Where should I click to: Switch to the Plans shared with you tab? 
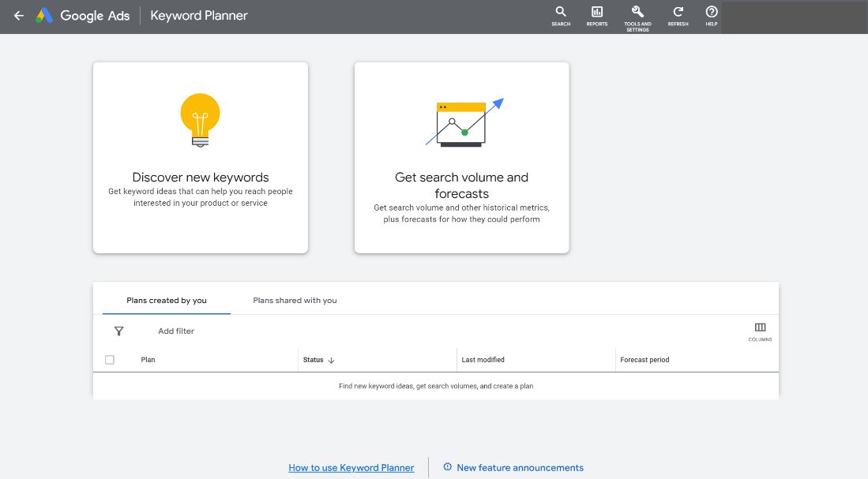point(295,301)
